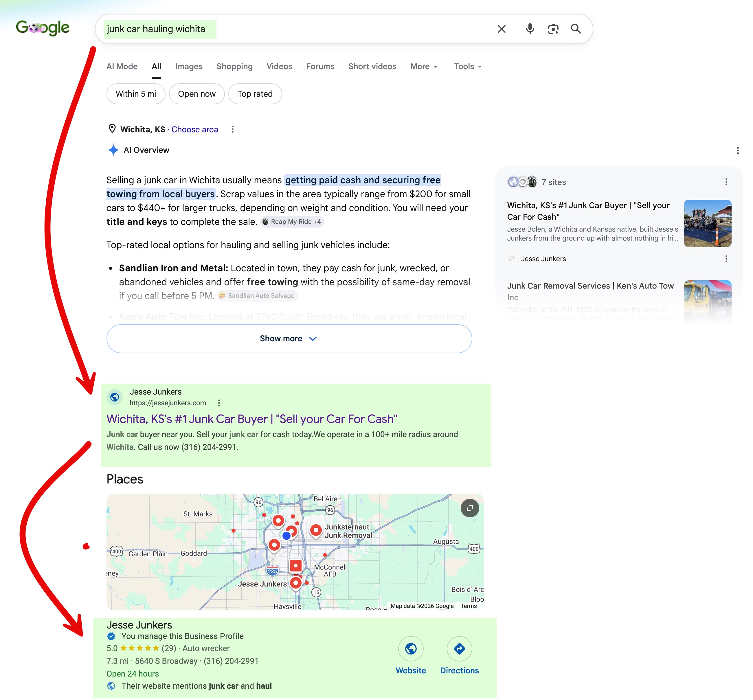Open the Jesse Junkers place listing title
Screen dimensions: 753x700
click(x=139, y=625)
